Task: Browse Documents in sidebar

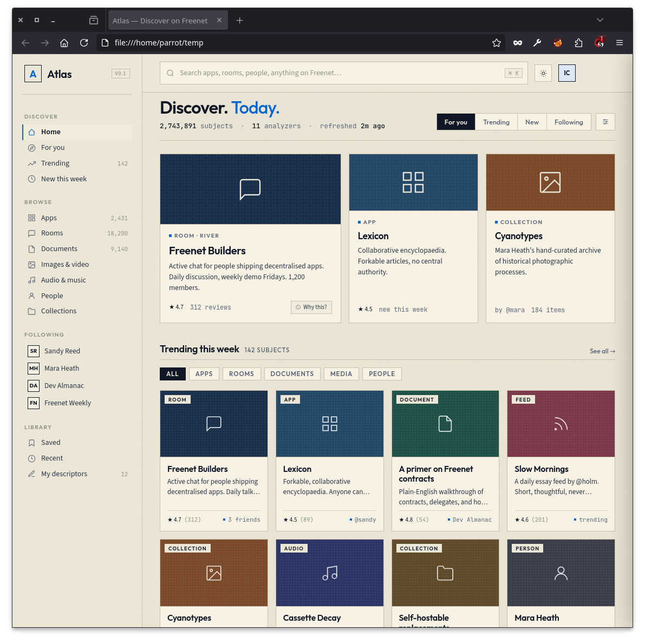Action: 77,248
